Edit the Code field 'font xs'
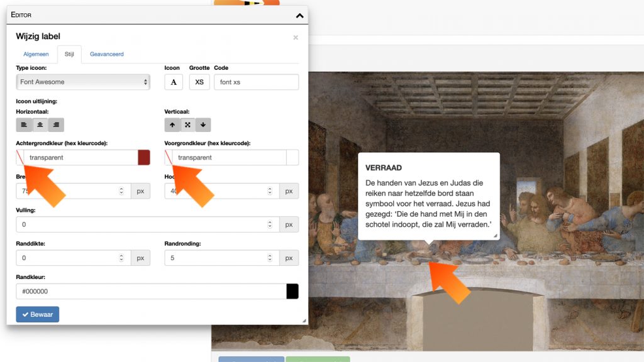 pyautogui.click(x=257, y=82)
